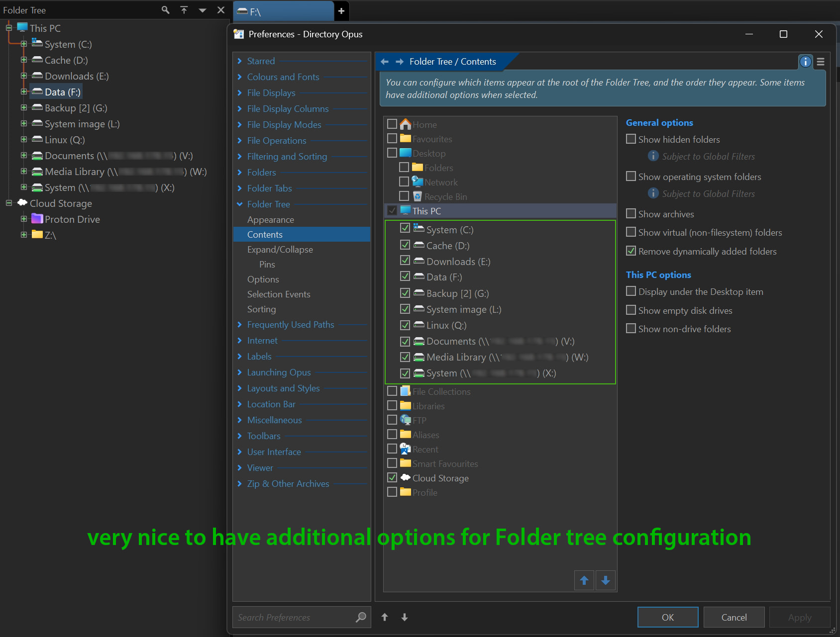The image size is (840, 637).
Task: Jump to previous search result arrow
Action: pos(385,617)
